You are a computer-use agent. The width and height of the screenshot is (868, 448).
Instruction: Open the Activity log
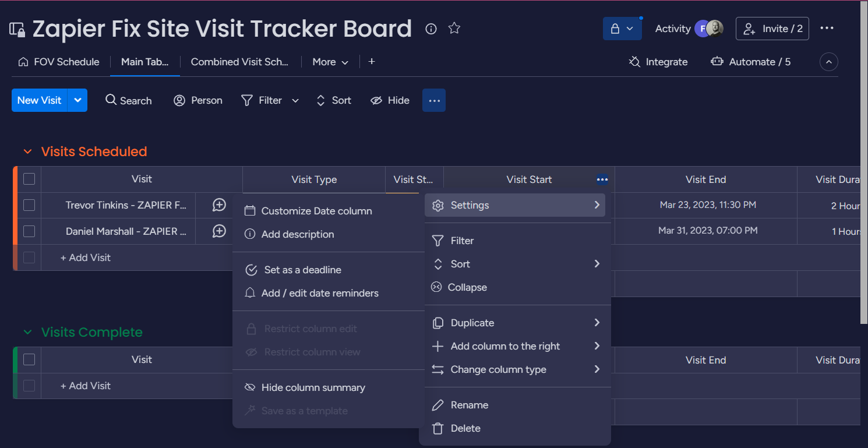(673, 29)
